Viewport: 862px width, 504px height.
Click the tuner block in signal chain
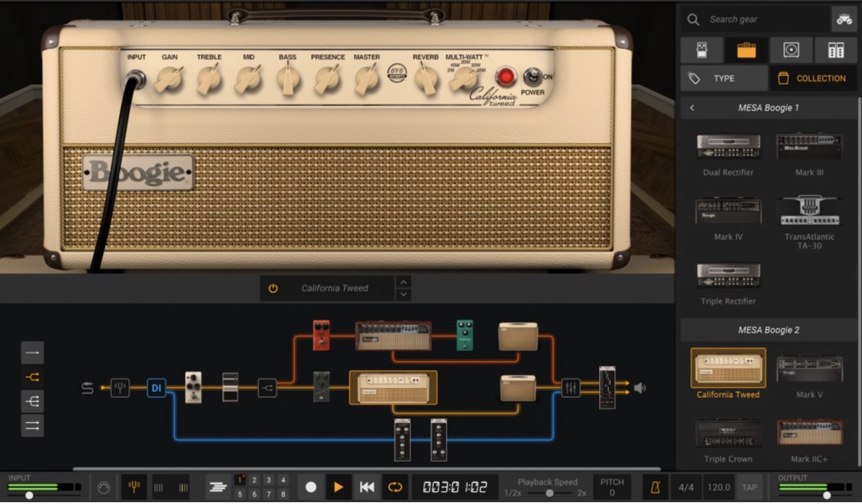coord(120,388)
